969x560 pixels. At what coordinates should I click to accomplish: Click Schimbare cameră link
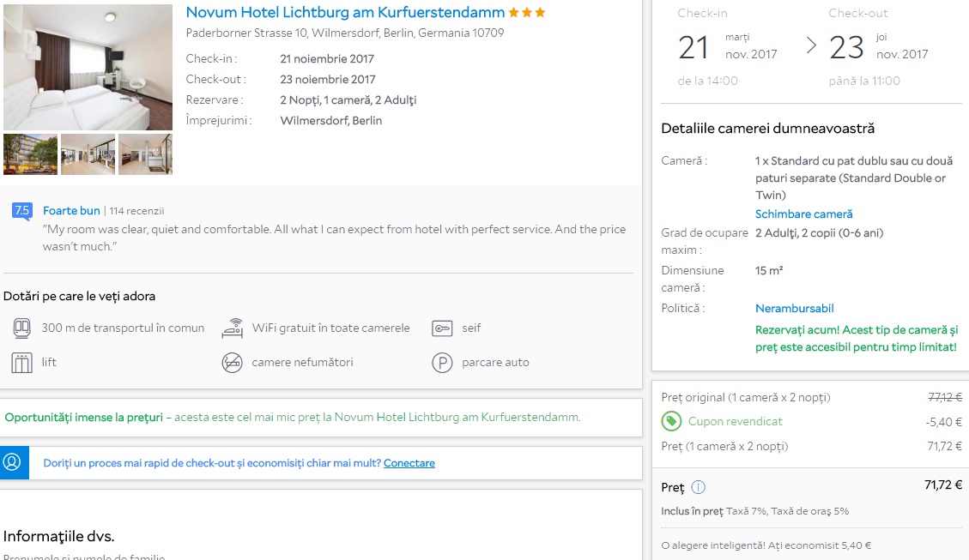pyautogui.click(x=803, y=214)
